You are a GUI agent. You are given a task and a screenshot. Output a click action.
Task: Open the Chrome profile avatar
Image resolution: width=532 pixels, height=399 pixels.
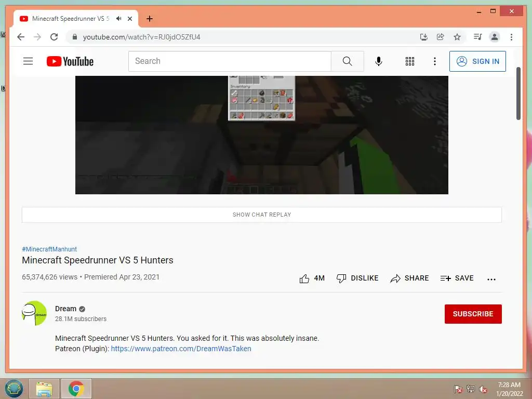[x=495, y=37]
